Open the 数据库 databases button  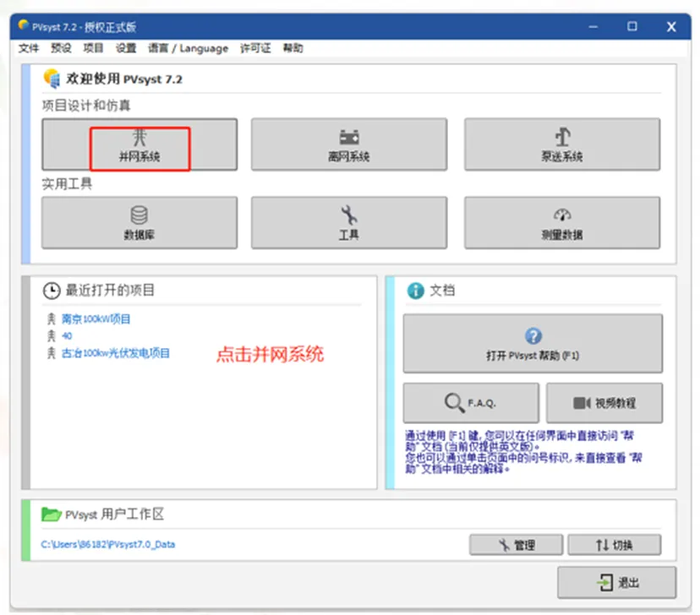pos(139,222)
